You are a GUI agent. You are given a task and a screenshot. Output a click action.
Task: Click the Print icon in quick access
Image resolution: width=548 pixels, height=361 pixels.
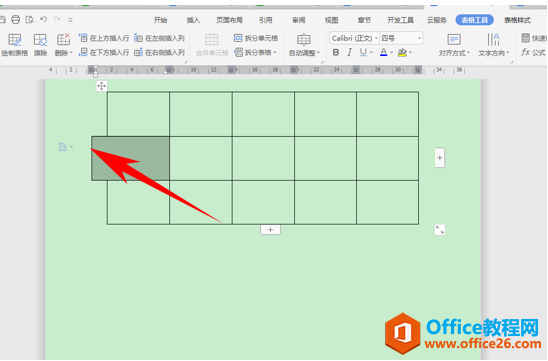pyautogui.click(x=15, y=20)
